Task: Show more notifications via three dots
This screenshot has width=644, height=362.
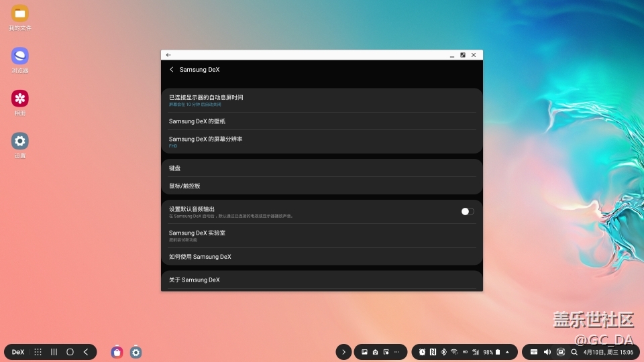Action: tap(396, 352)
